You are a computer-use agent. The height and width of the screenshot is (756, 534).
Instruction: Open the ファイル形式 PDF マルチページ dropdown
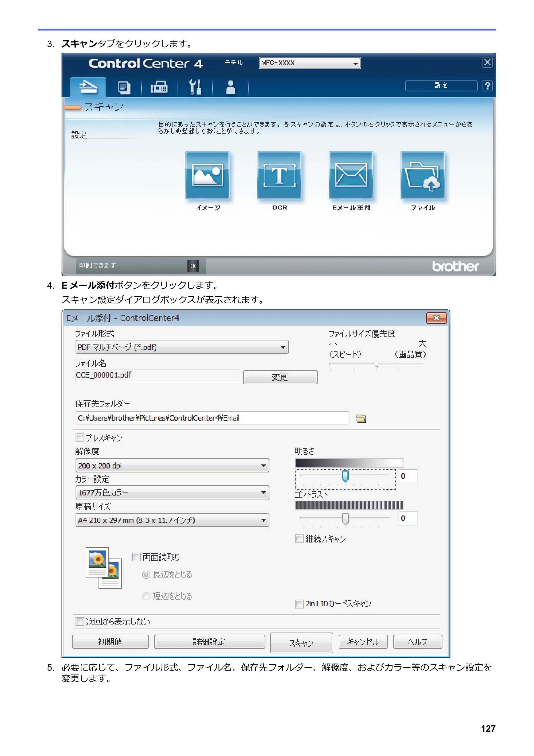point(182,347)
